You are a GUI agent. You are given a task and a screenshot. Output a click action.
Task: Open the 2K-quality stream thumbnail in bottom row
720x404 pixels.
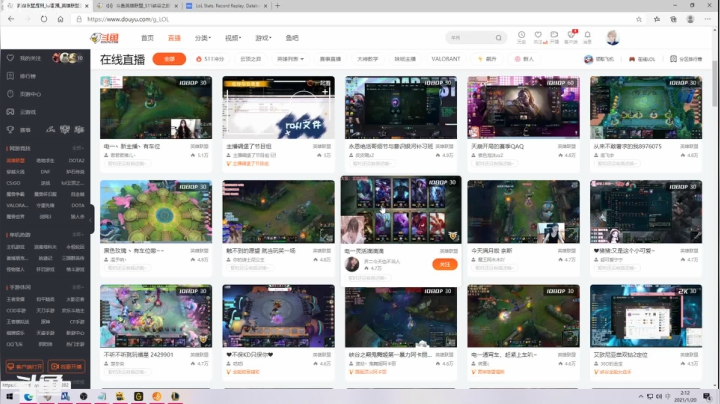click(x=646, y=316)
